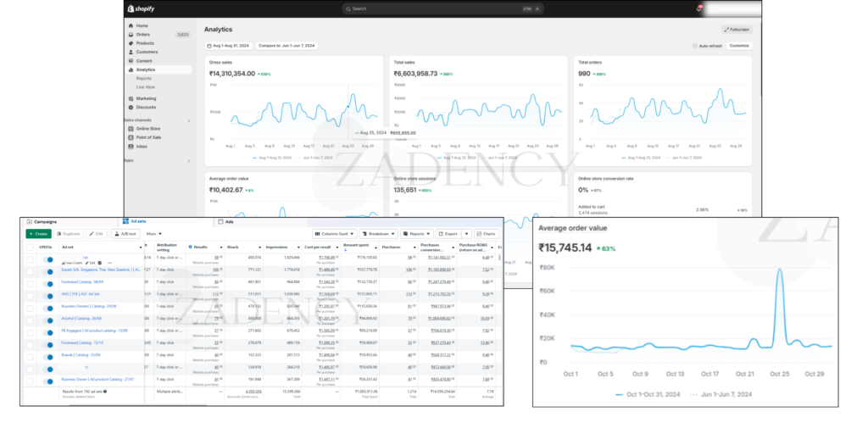Viewport: 868px width, 434px height.
Task: Open Point of Sale sales channel
Action: [150, 137]
